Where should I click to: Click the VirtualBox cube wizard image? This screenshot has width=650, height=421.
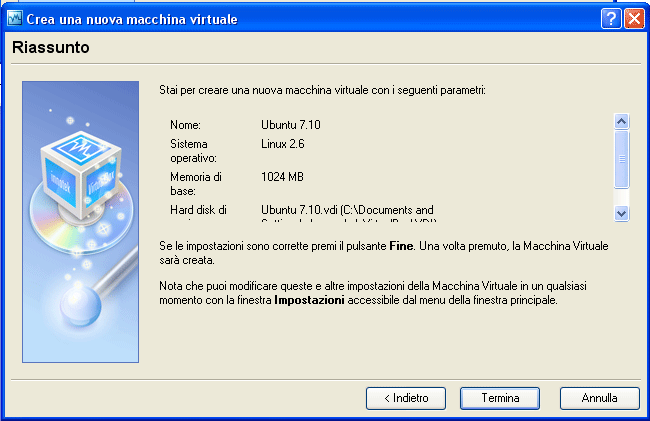tap(80, 222)
